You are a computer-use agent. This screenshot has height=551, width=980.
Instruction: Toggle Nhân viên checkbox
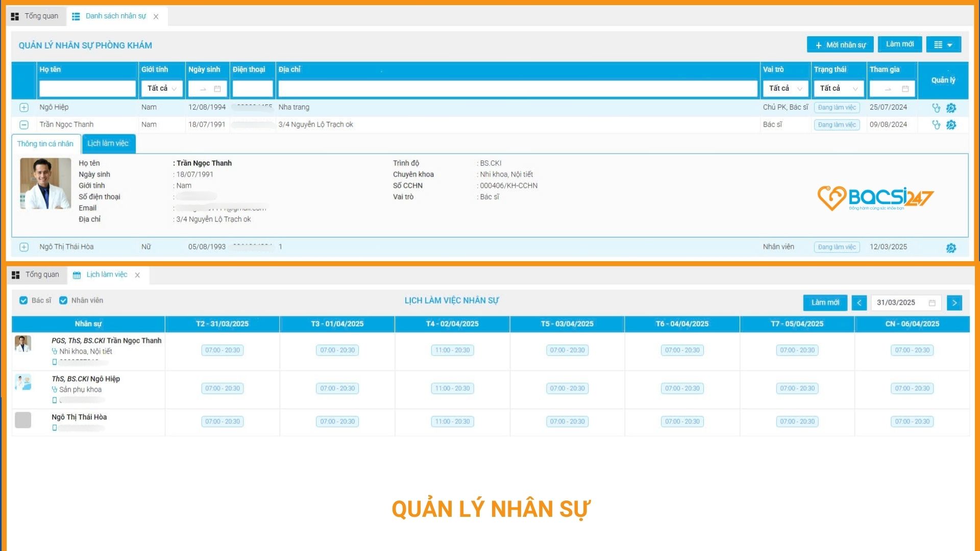63,300
